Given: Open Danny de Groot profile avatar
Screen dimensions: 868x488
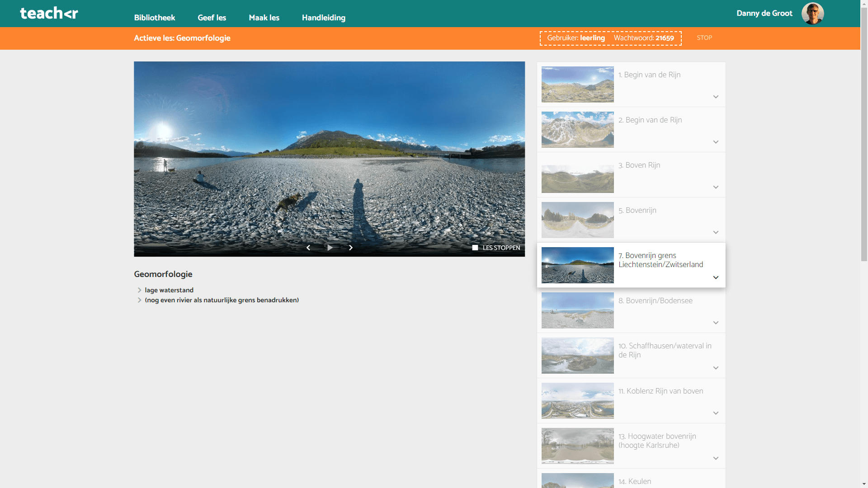Looking at the screenshot, I should [x=812, y=14].
